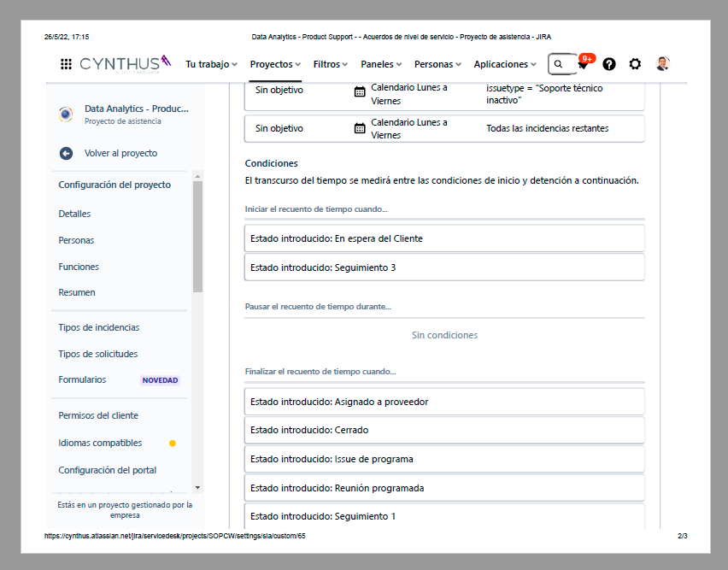Open the app switcher grid icon
Screen dimensions: 728x570
(66, 64)
